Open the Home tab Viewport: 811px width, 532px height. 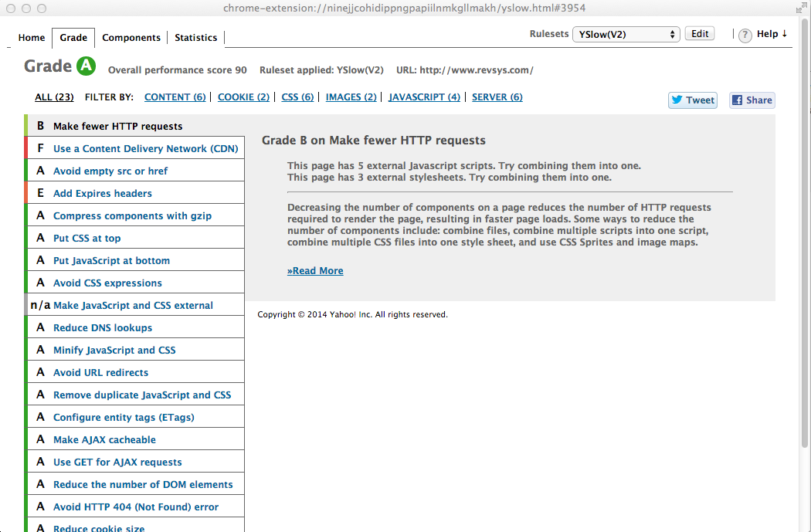click(32, 37)
